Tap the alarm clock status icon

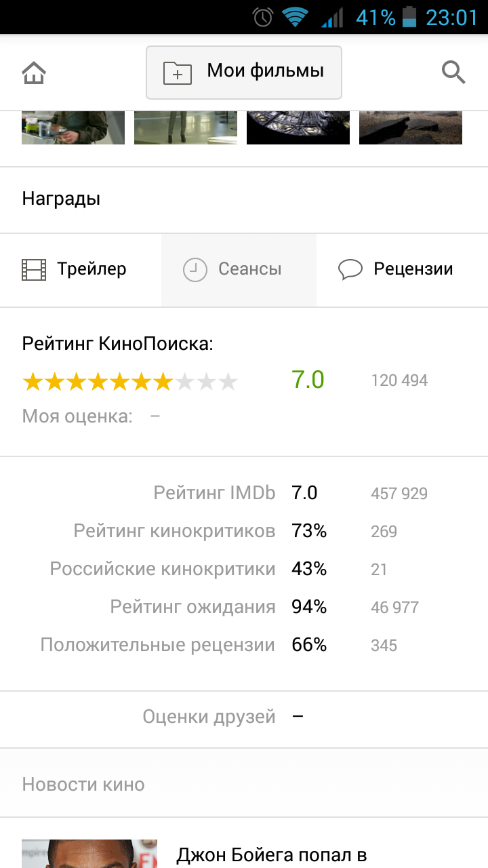(x=262, y=17)
